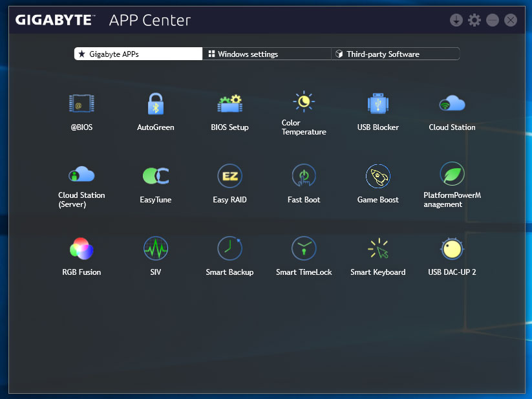This screenshot has height=399, width=532.
Task: Start Cloud Station
Action: [x=452, y=103]
